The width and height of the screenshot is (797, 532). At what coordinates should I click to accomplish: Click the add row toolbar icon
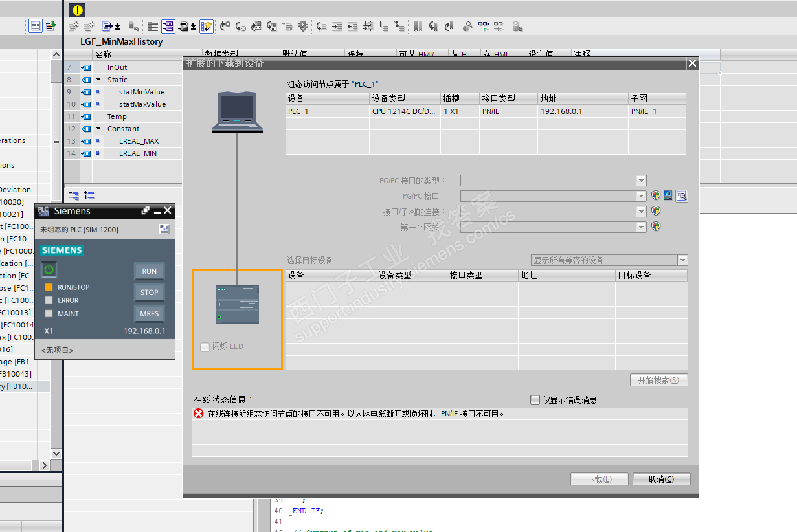point(89,27)
